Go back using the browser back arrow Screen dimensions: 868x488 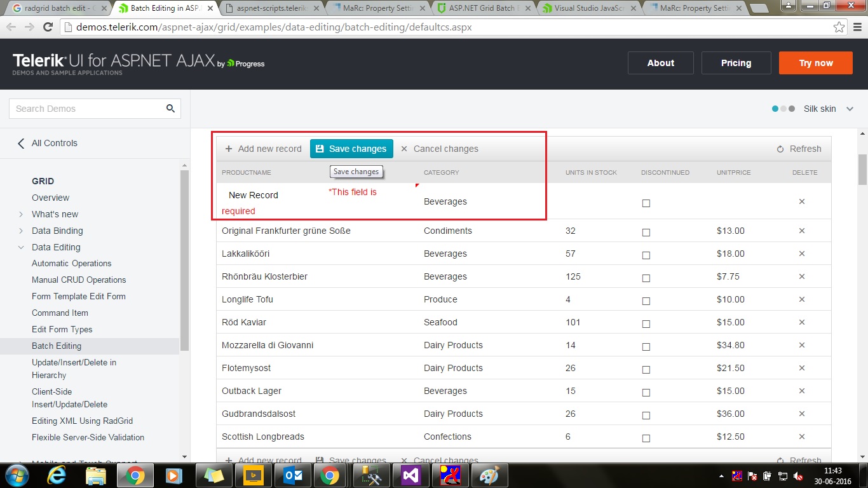pos(11,27)
